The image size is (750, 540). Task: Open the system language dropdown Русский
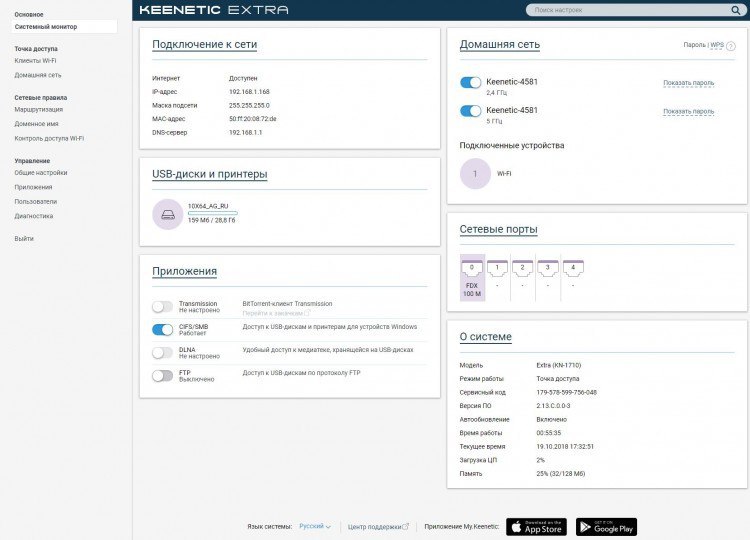tap(315, 526)
